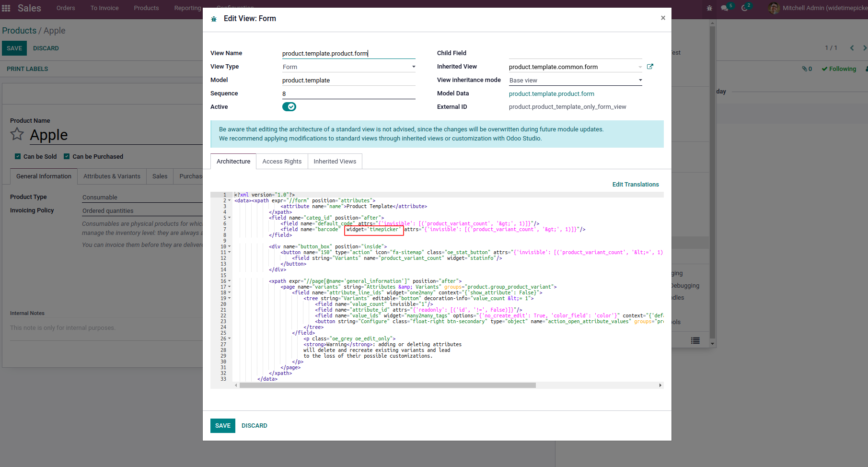Uncheck the Can be Purchased checkbox
The height and width of the screenshot is (467, 868).
67,156
